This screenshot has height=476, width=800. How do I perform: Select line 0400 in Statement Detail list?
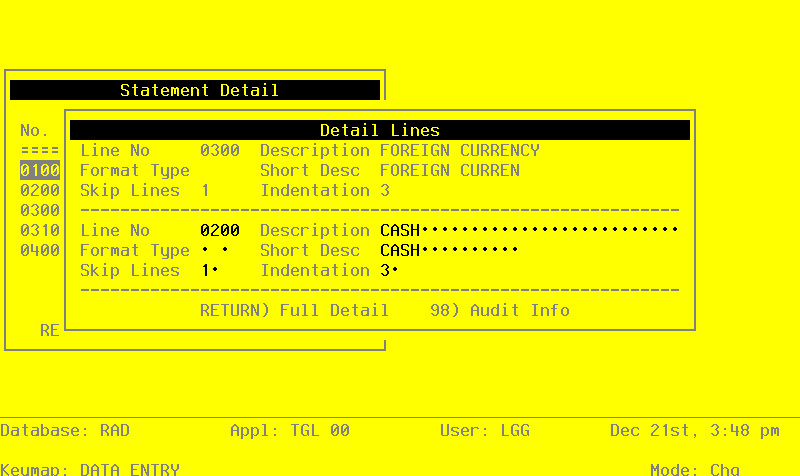tap(40, 250)
